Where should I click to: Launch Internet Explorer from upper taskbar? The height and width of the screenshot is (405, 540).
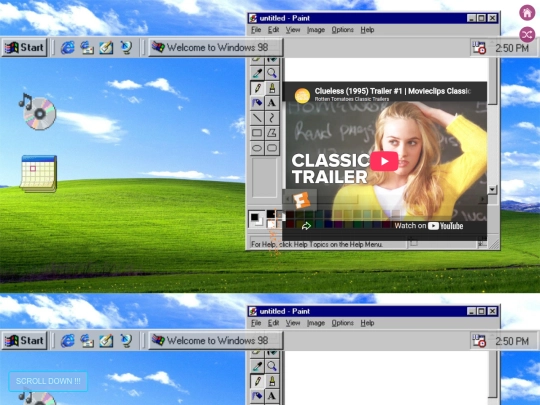[68, 48]
